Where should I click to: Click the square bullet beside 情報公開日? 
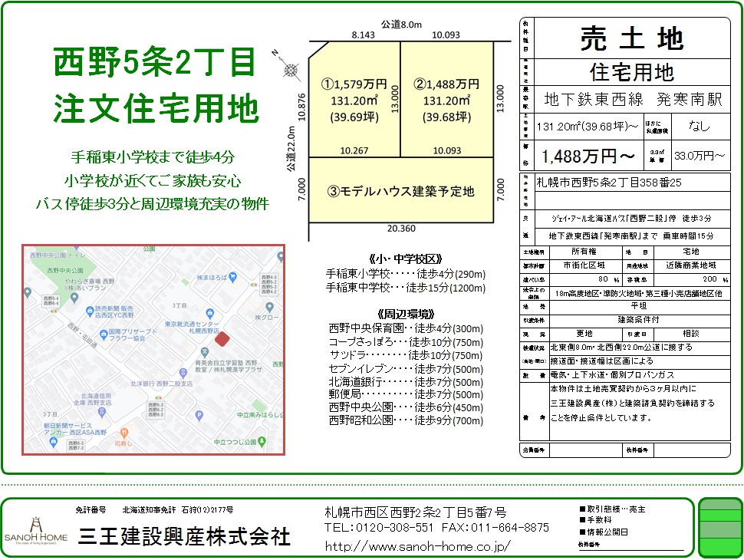(x=582, y=532)
